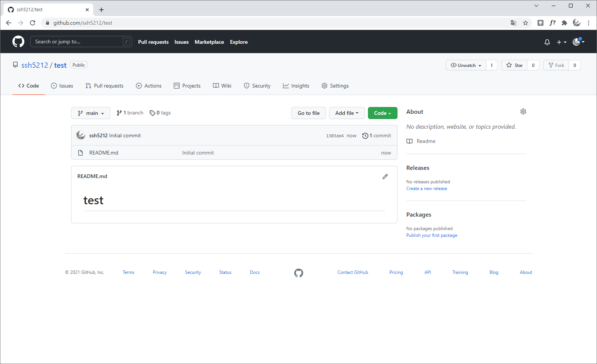Viewport: 597px width, 364px height.
Task: Click Publish your first package
Action: click(x=432, y=235)
